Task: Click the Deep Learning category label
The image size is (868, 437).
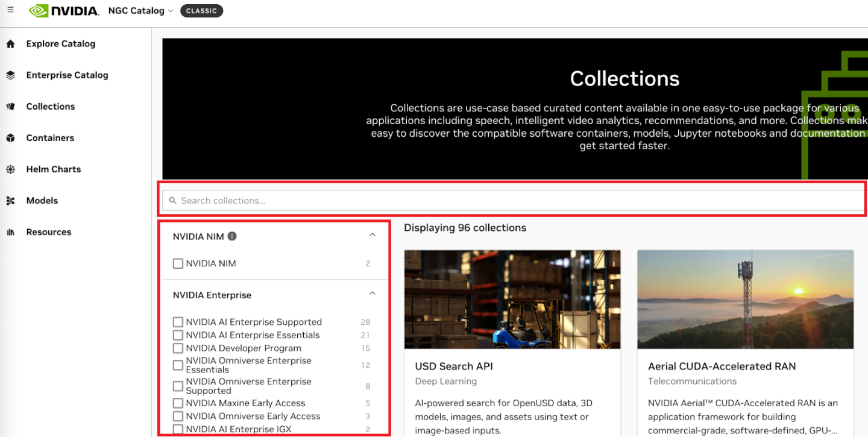Action: click(446, 382)
